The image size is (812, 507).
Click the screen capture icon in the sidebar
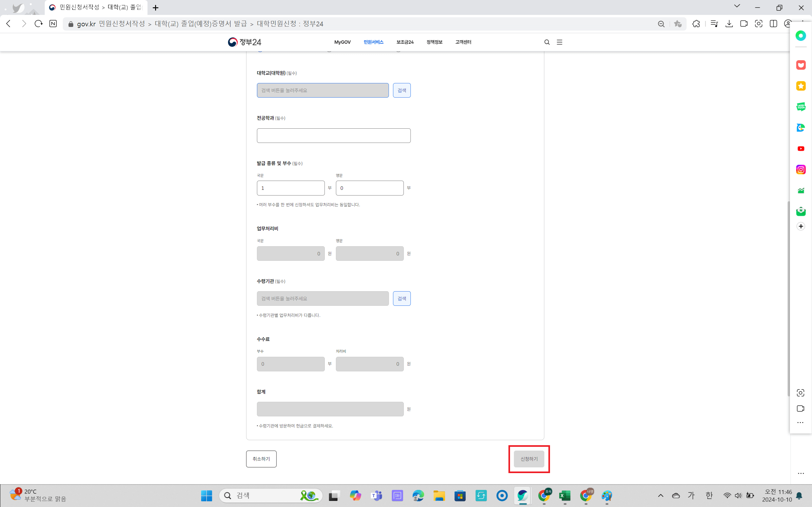pyautogui.click(x=800, y=392)
